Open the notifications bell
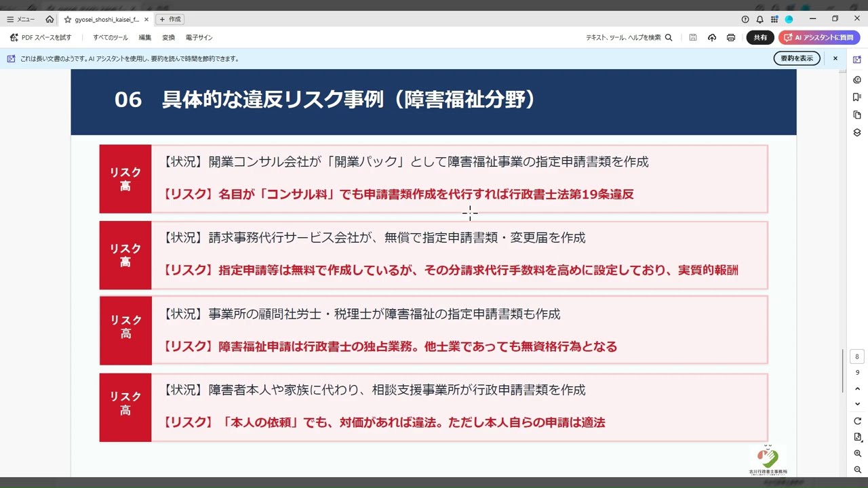This screenshot has height=488, width=868. [x=759, y=20]
